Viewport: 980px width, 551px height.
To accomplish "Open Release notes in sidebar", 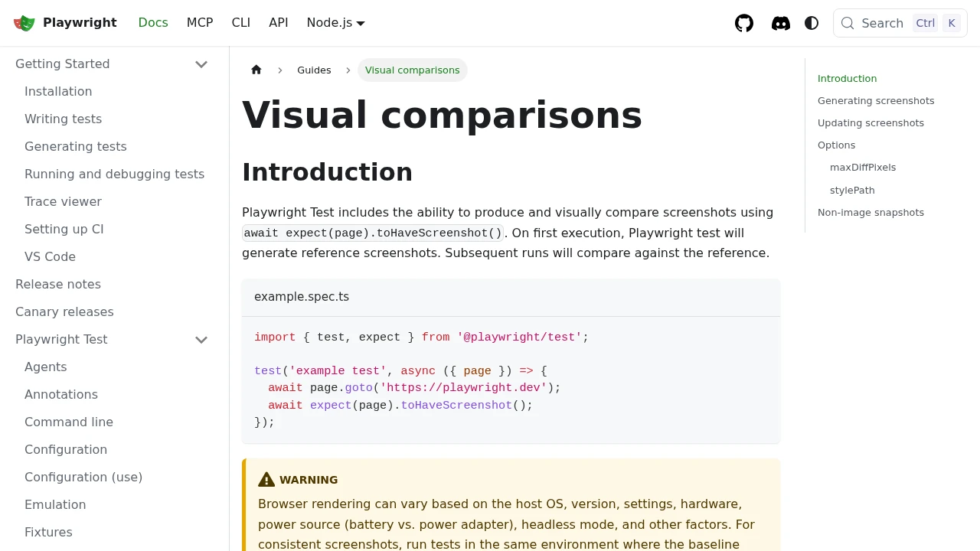I will [58, 285].
